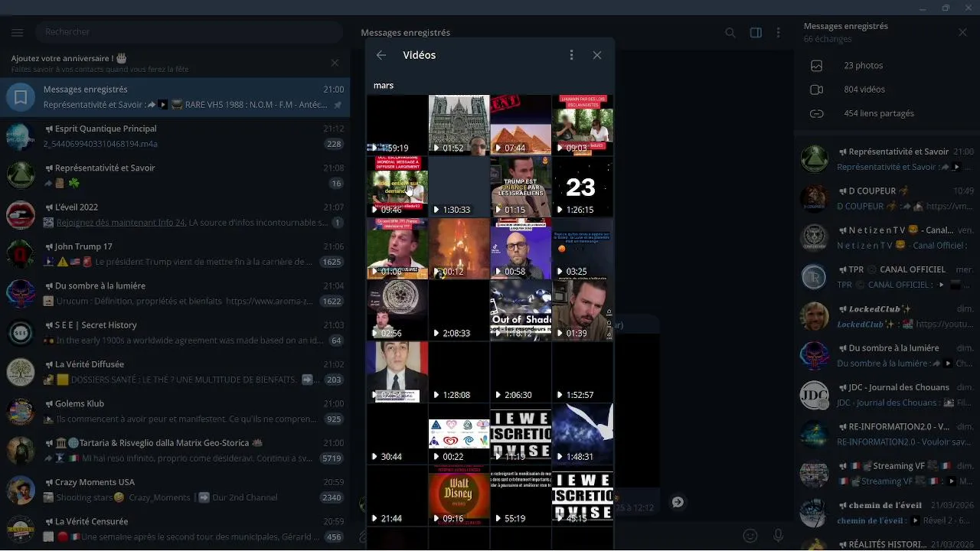Open the La Vérité Diffusée channel
The height and width of the screenshot is (551, 980).
[175, 372]
